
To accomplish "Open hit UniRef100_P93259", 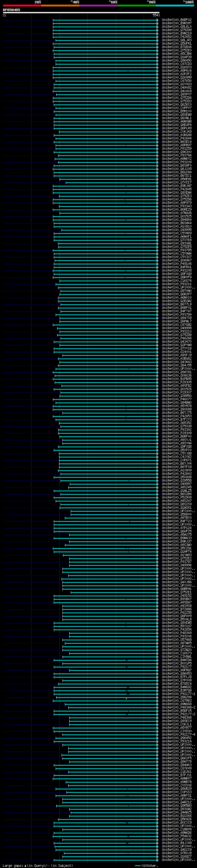I will (x=176, y=149).
